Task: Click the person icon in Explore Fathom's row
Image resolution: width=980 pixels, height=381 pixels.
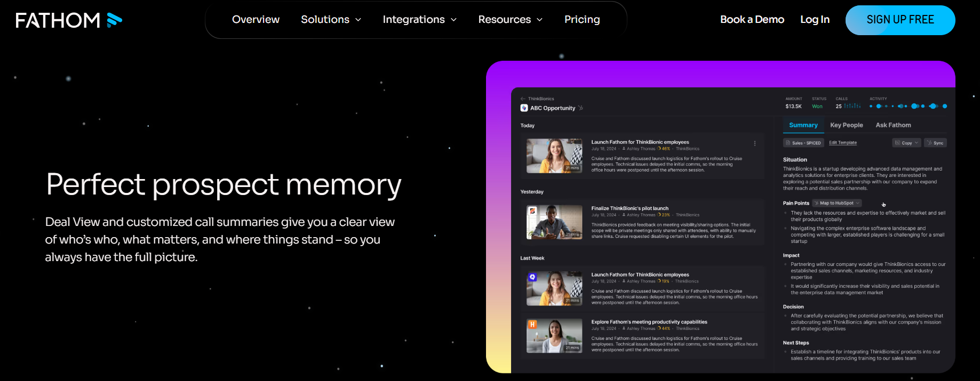Action: pyautogui.click(x=624, y=328)
